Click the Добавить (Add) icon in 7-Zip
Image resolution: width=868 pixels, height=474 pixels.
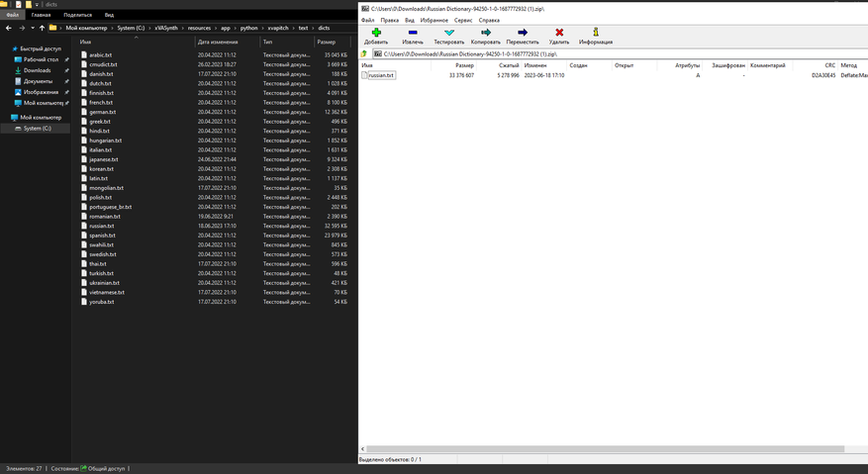pos(376,33)
